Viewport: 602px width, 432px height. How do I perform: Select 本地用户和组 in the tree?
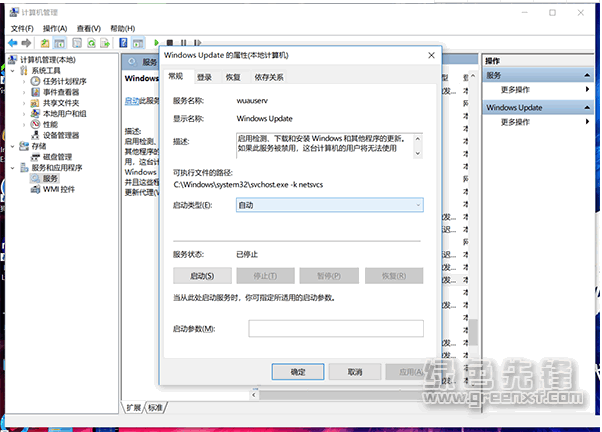[x=64, y=114]
